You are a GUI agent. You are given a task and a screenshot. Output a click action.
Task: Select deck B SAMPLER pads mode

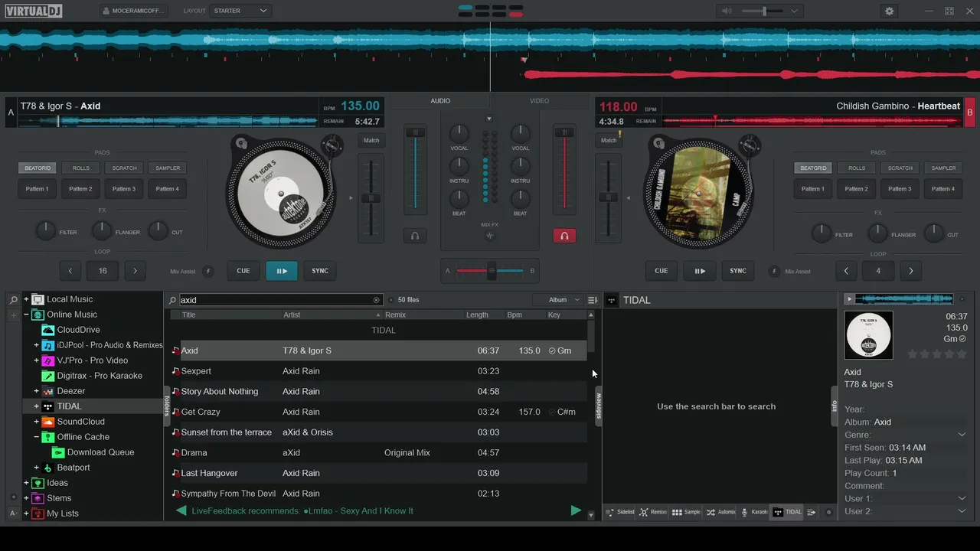click(943, 168)
